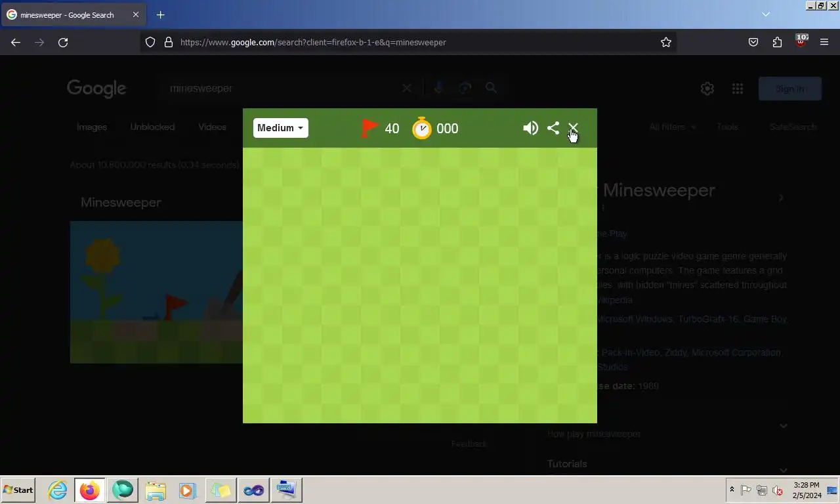The width and height of the screenshot is (840, 504).
Task: Click the timer value 000
Action: pos(448,129)
